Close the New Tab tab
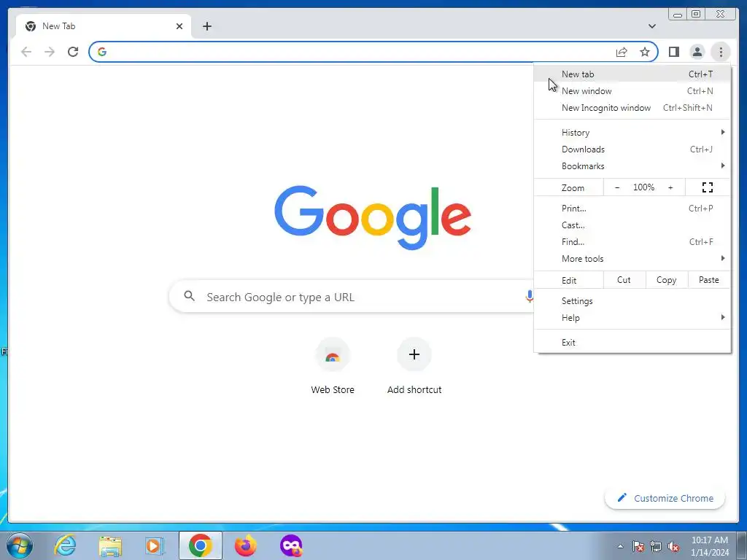Viewport: 747px width, 560px height. (x=179, y=26)
